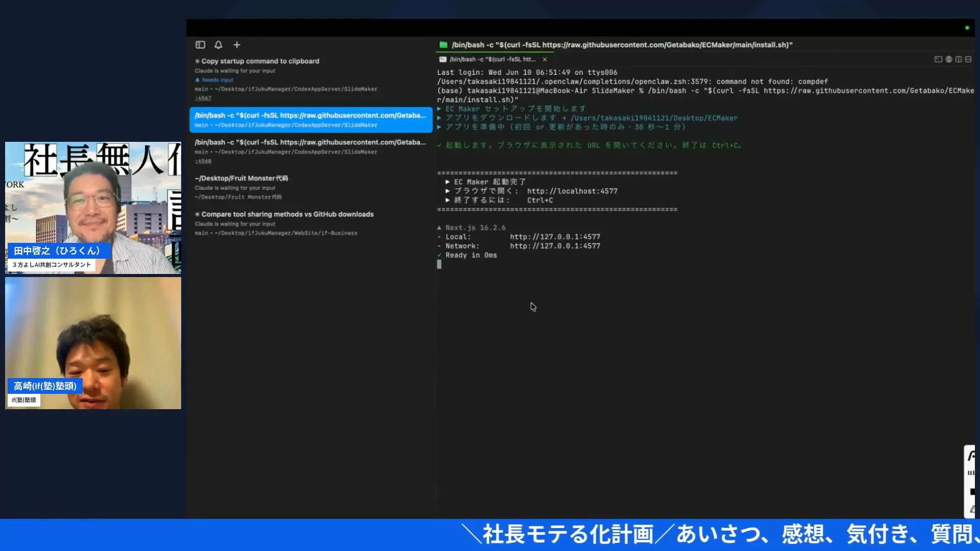The width and height of the screenshot is (980, 551).
Task: Click the 高崎(if(塾)塾頭) webcam video thumbnail
Action: [x=93, y=343]
